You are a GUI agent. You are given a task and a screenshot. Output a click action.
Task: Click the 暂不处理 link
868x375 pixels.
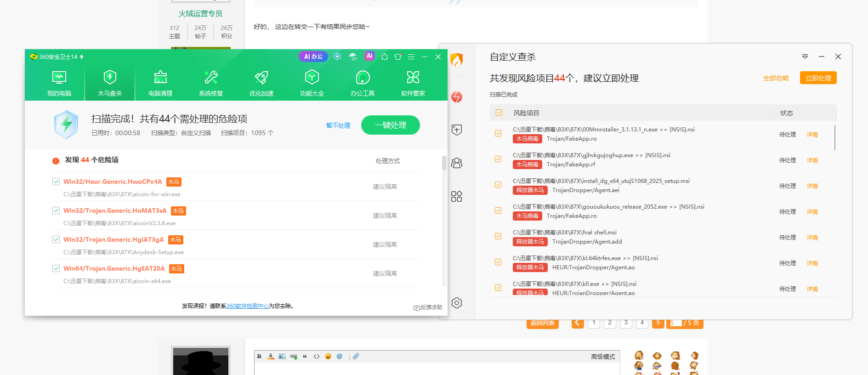click(x=338, y=125)
